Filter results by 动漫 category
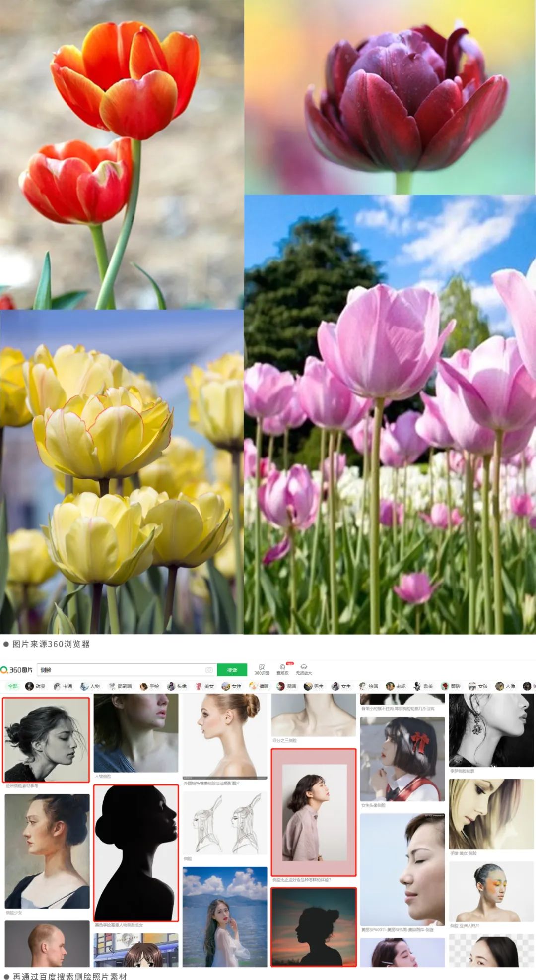The height and width of the screenshot is (980, 536). coord(36,686)
